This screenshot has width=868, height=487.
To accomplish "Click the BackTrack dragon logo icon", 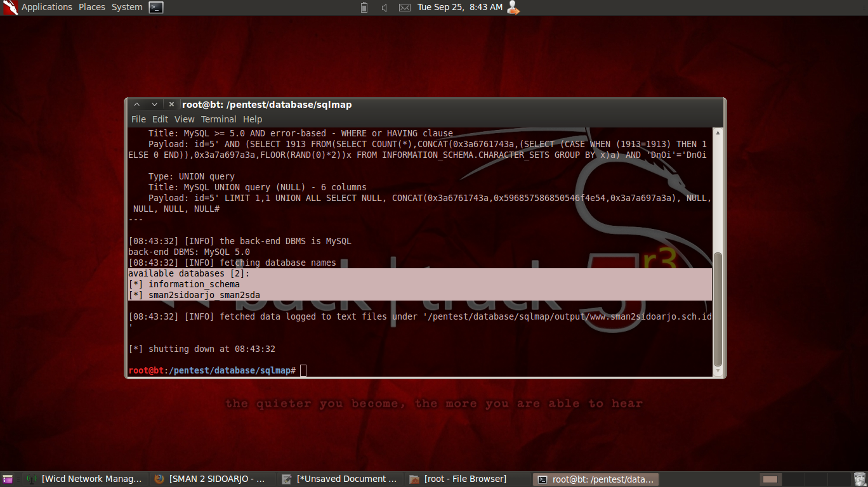I will (x=10, y=7).
